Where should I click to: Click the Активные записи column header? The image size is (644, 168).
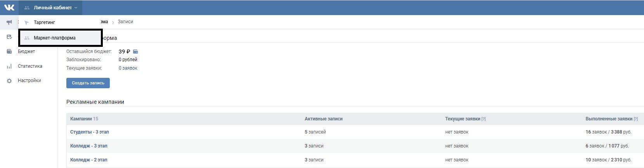click(324, 119)
